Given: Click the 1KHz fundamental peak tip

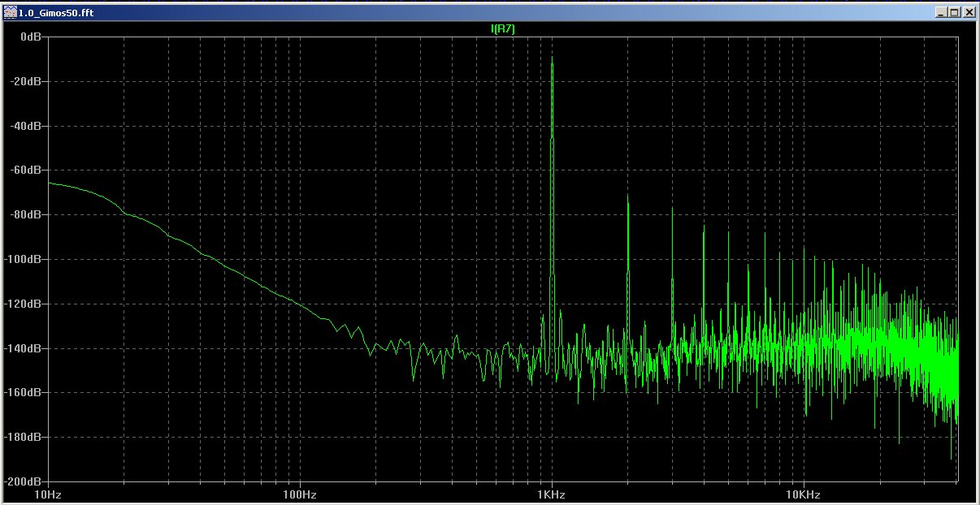Looking at the screenshot, I should point(553,60).
